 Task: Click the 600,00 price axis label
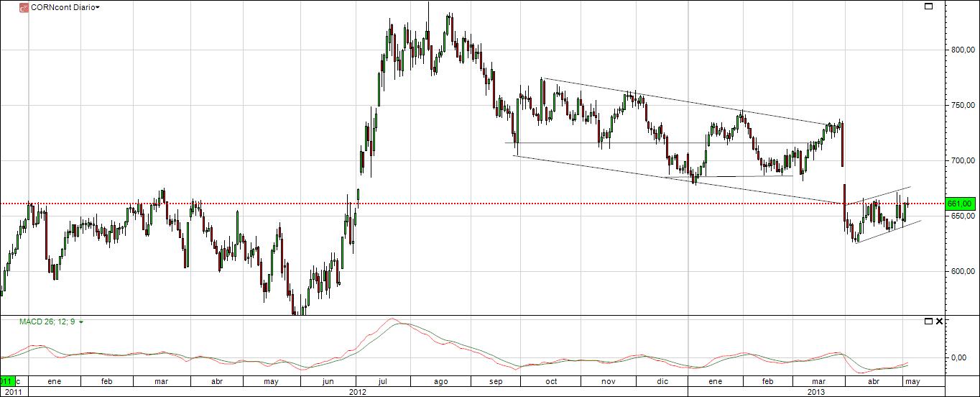point(960,272)
